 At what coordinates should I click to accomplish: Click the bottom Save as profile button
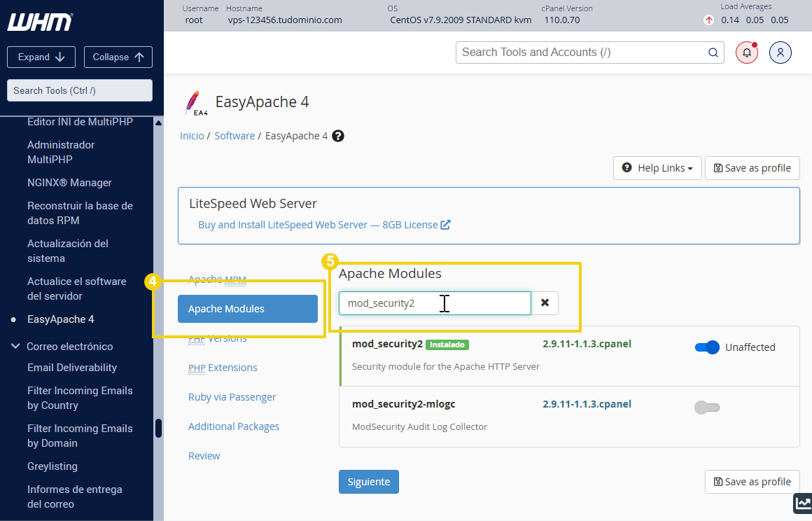tap(752, 482)
